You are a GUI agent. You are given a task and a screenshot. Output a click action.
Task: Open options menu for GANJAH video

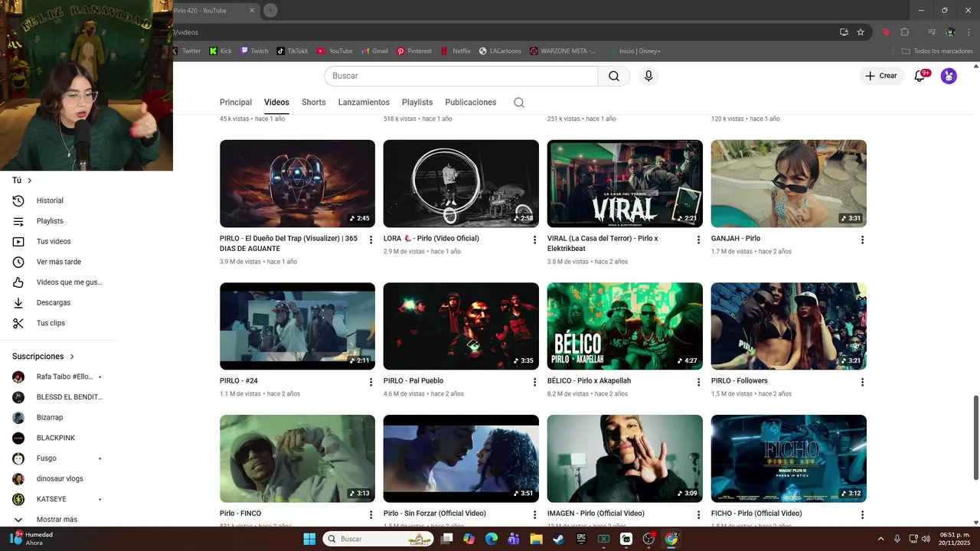pyautogui.click(x=862, y=240)
